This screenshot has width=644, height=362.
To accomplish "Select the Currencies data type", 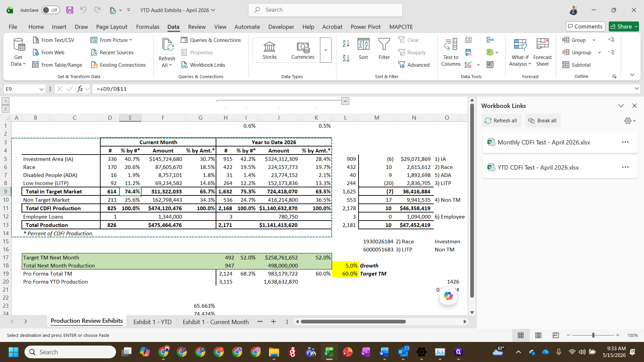I will click(x=303, y=50).
